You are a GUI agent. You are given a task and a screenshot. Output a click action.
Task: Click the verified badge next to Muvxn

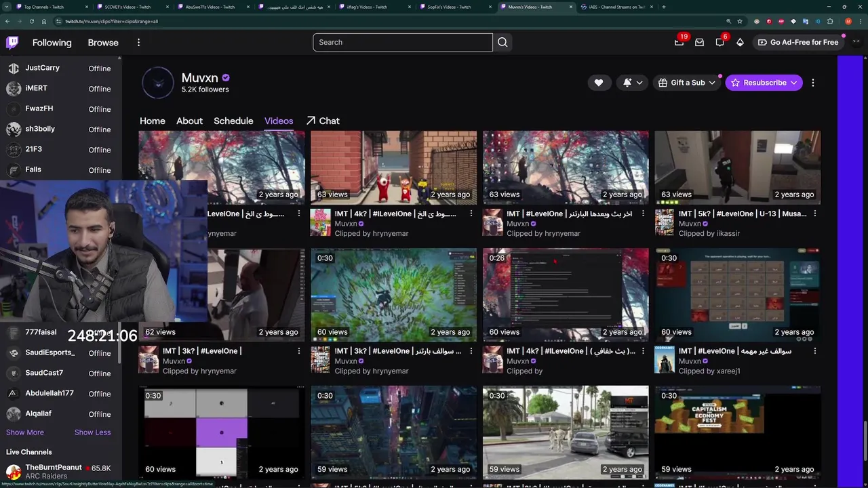[x=226, y=78]
